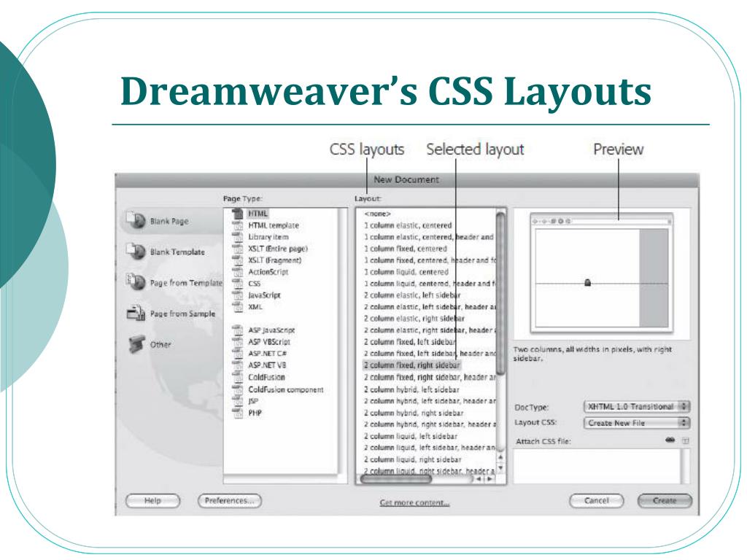Select '2 column hybrid, right sidebar' layout
This screenshot has width=747, height=560.
(414, 413)
